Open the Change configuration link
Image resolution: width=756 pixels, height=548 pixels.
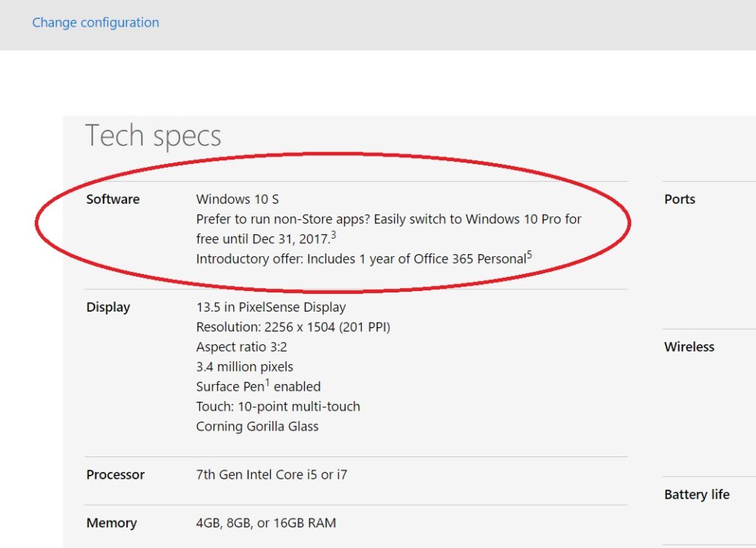click(x=95, y=23)
